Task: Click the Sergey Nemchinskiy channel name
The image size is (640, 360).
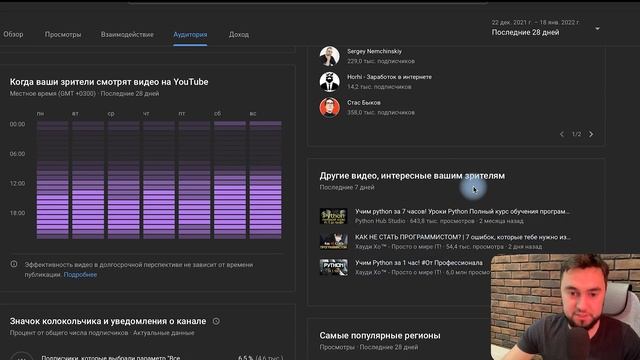Action: (x=374, y=51)
